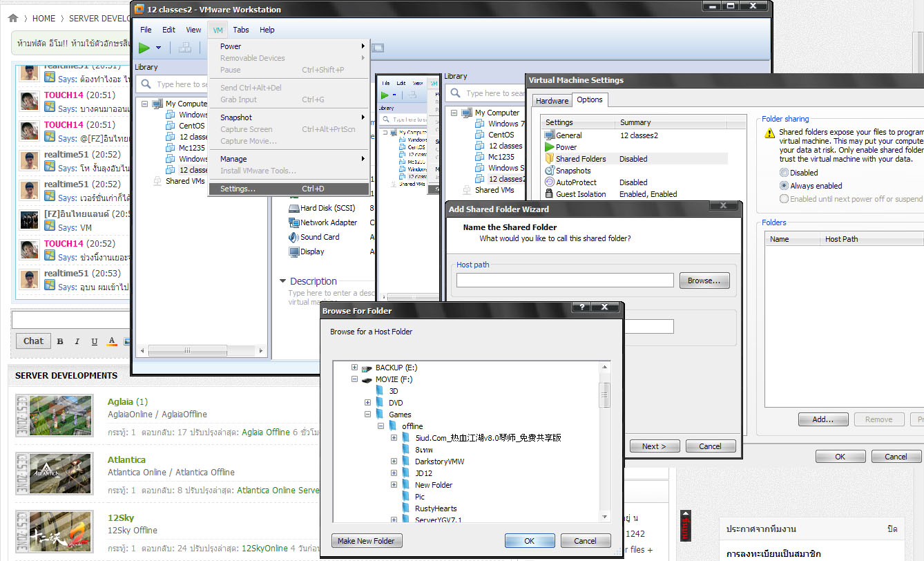Switch to the Hardware tab
This screenshot has height=561, width=924.
click(x=552, y=101)
